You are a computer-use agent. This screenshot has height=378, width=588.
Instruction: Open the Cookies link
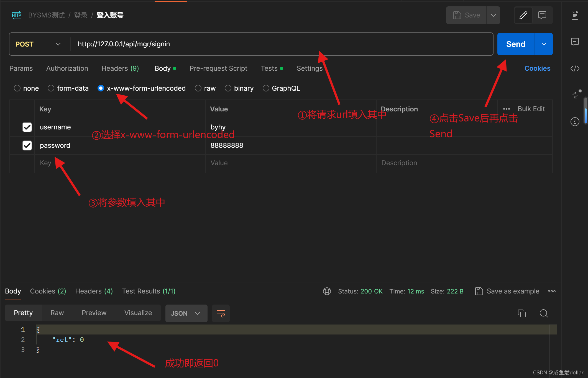(537, 68)
